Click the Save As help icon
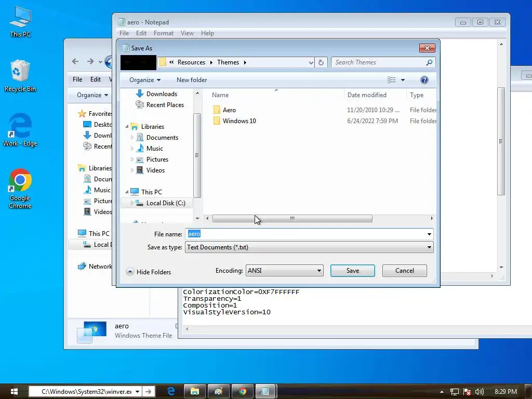The image size is (532, 399). coord(424,80)
